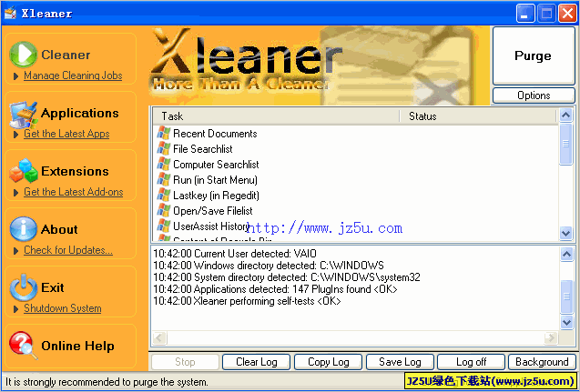Click the log panel vertical scrollbar thumb
The width and height of the screenshot is (580, 392).
tap(566, 297)
